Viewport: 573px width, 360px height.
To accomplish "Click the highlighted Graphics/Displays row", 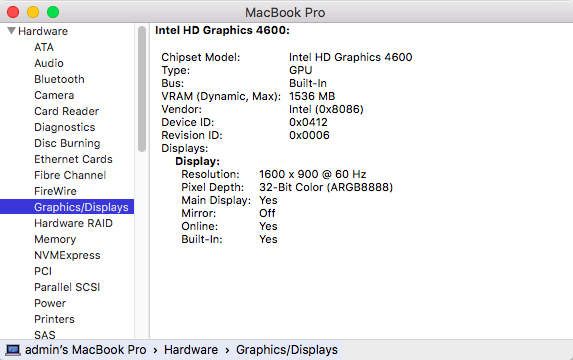I will pyautogui.click(x=67, y=207).
